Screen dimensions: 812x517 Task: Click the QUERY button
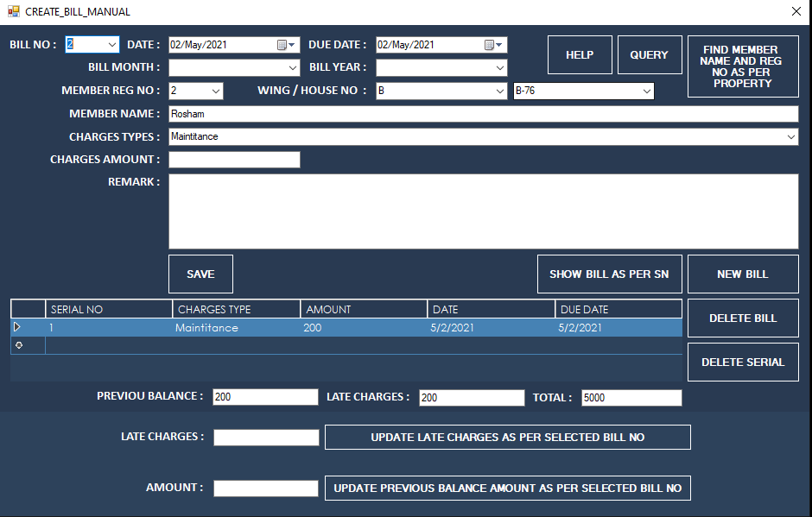coord(650,55)
